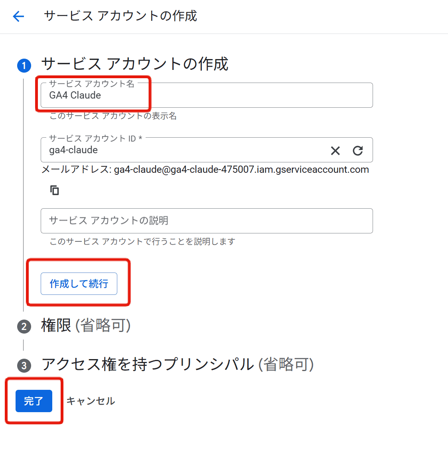448x476 pixels.
Task: Click the back arrow to leave the page
Action: pos(18,16)
